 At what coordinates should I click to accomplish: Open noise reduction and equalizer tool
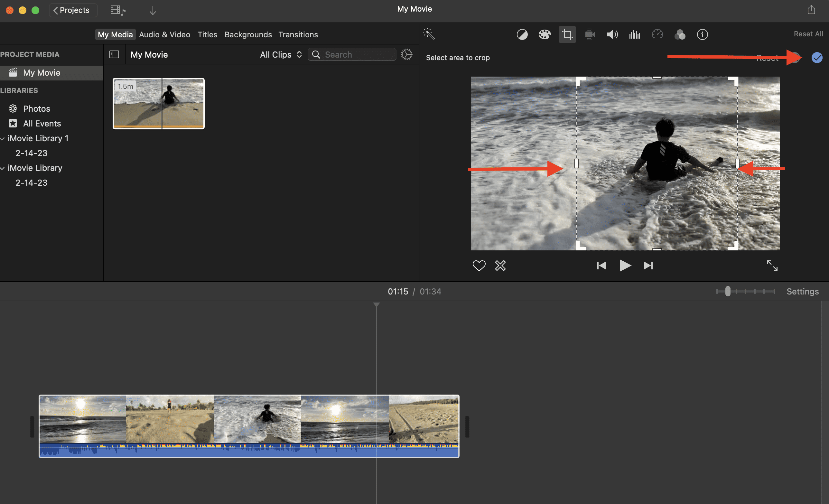coord(635,34)
